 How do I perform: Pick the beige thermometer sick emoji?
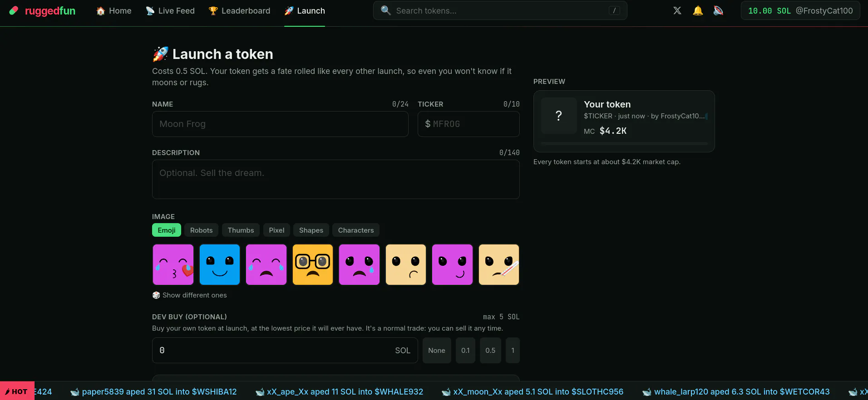point(499,265)
